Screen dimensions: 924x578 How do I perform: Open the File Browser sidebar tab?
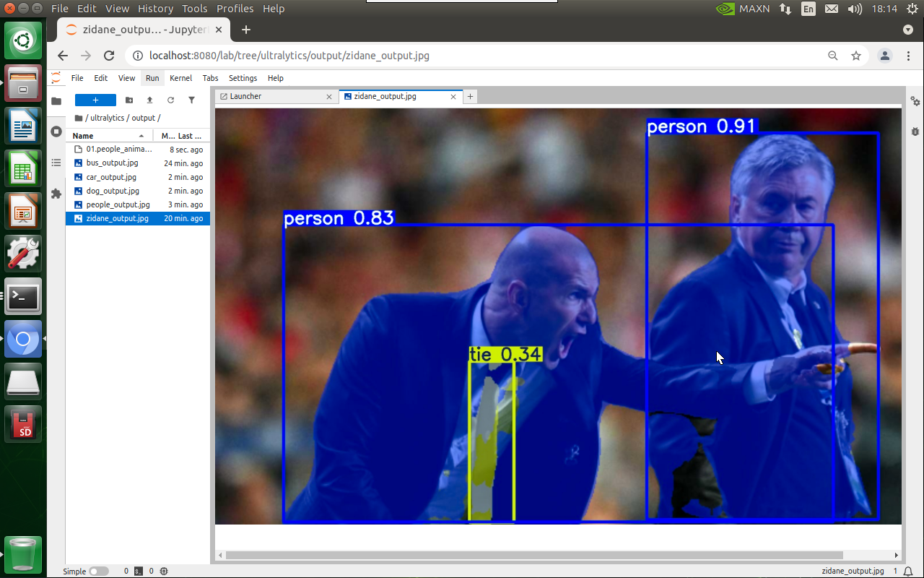[56, 100]
